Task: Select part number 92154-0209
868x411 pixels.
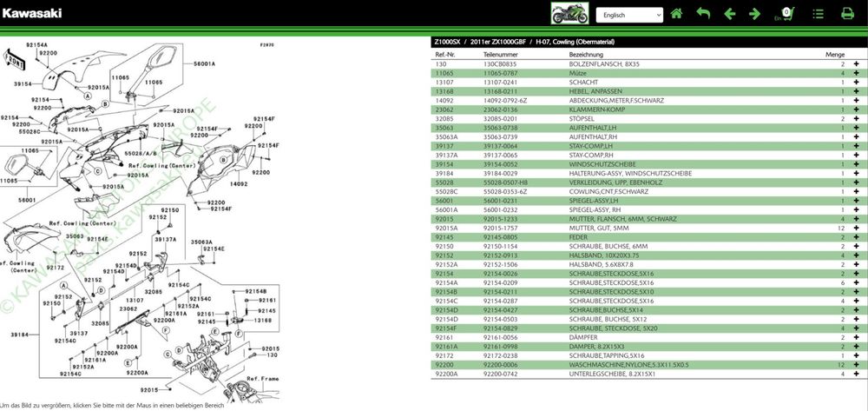Action: tap(501, 282)
